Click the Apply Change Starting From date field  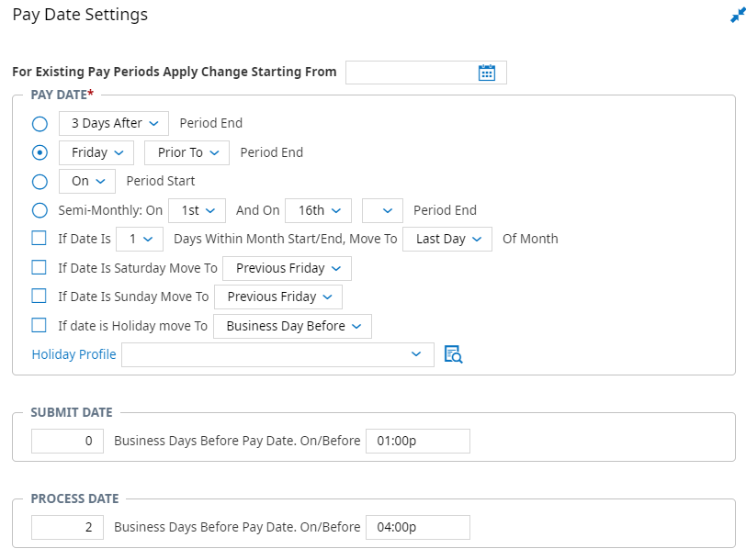tap(425, 73)
